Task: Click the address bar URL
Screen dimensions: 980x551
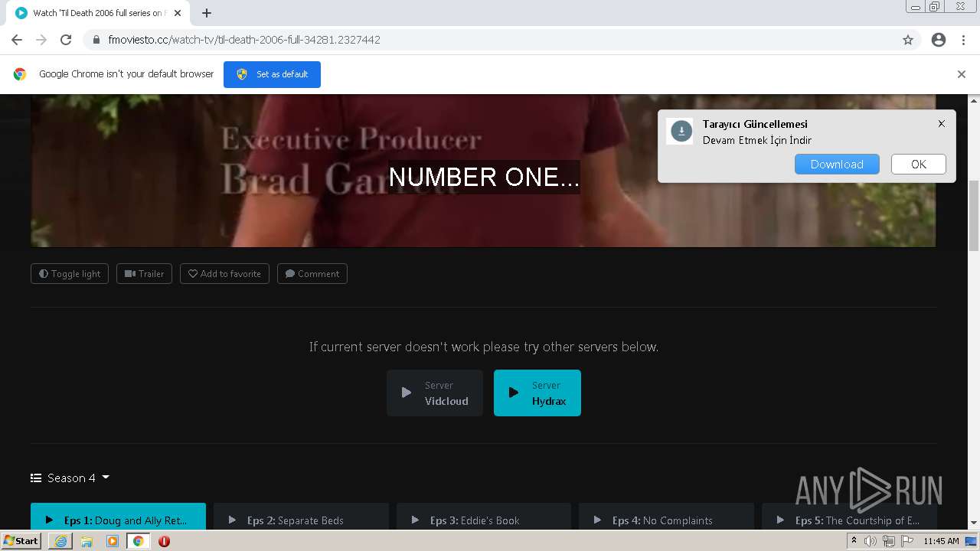Action: 244,40
